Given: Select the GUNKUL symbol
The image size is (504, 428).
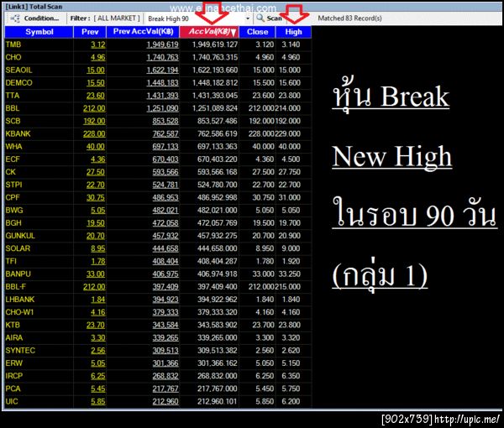Looking at the screenshot, I should click(20, 235).
